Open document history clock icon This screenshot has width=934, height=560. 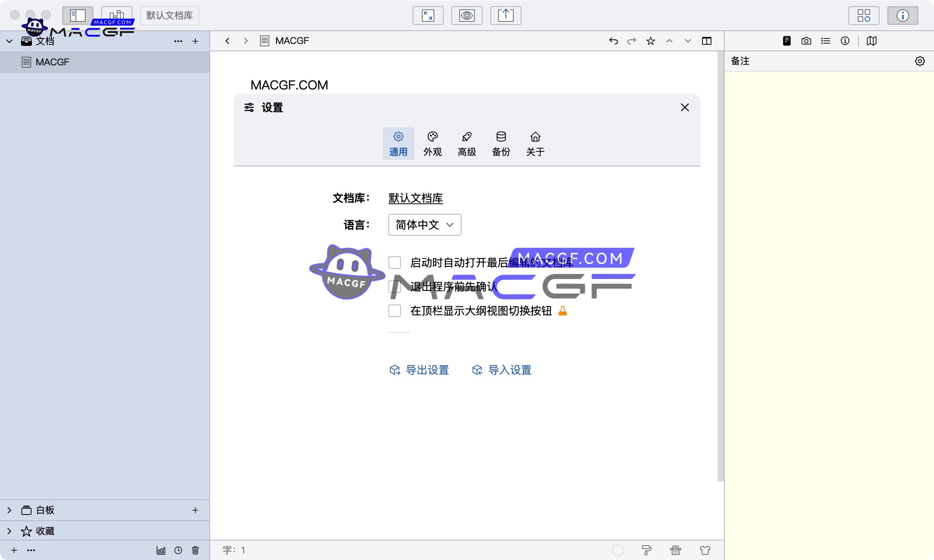(178, 550)
